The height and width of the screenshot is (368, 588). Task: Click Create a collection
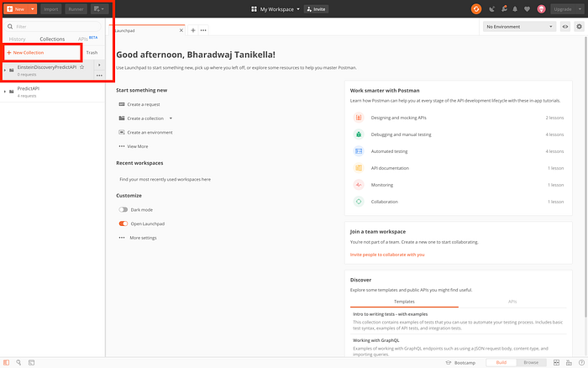point(141,118)
